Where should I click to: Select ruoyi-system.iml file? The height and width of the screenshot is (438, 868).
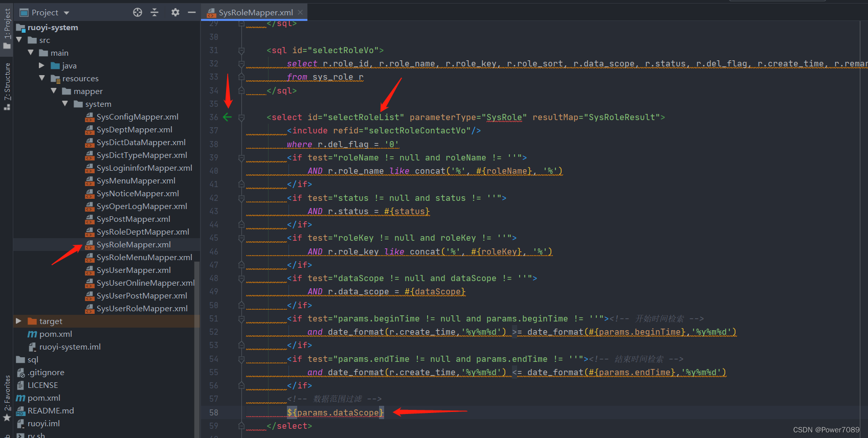pyautogui.click(x=64, y=347)
